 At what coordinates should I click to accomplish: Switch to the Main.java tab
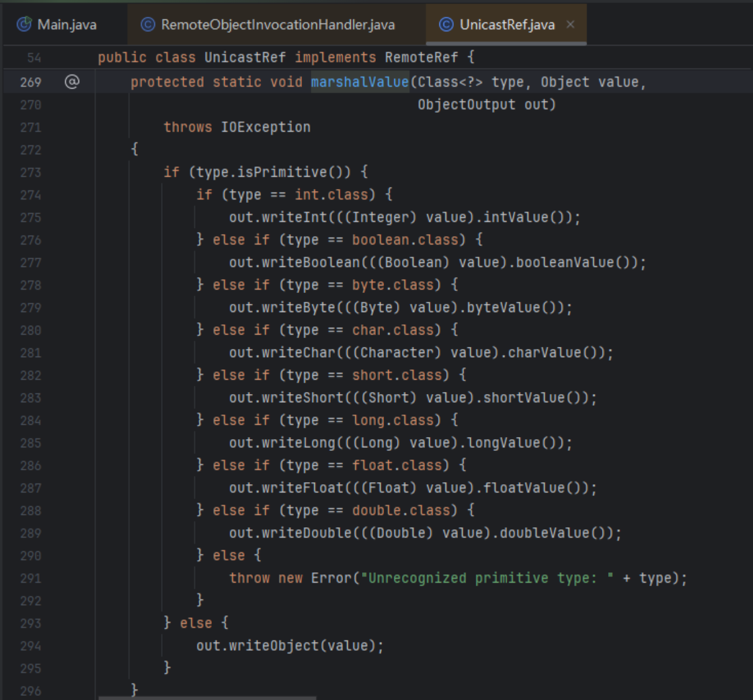(x=66, y=25)
